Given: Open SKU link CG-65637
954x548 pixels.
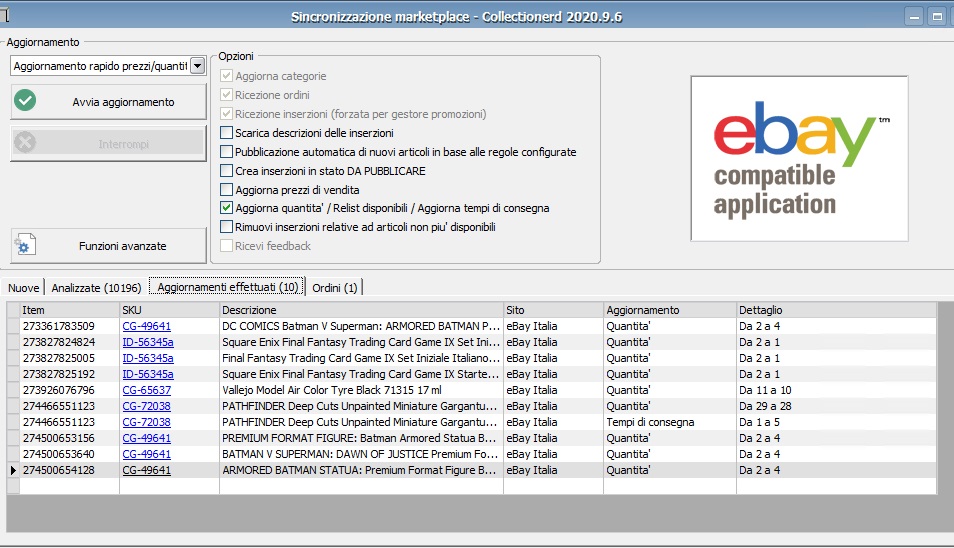Looking at the screenshot, I should (x=147, y=390).
